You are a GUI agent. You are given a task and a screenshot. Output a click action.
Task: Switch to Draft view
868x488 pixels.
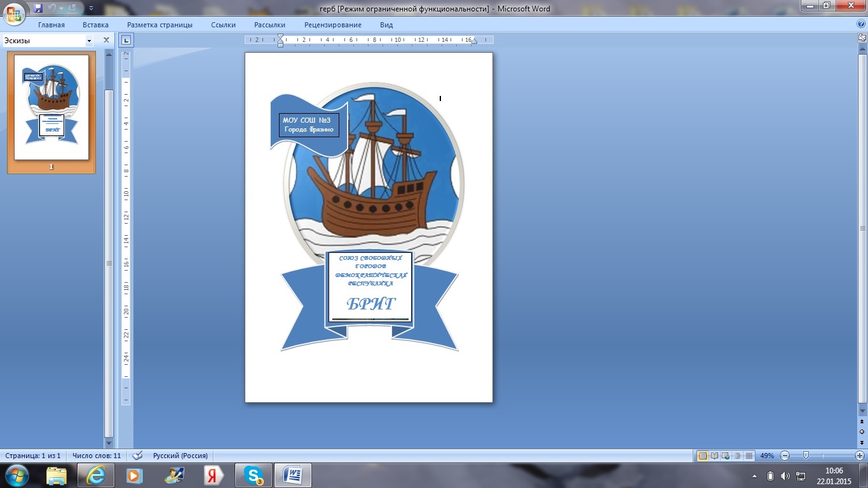(x=749, y=456)
